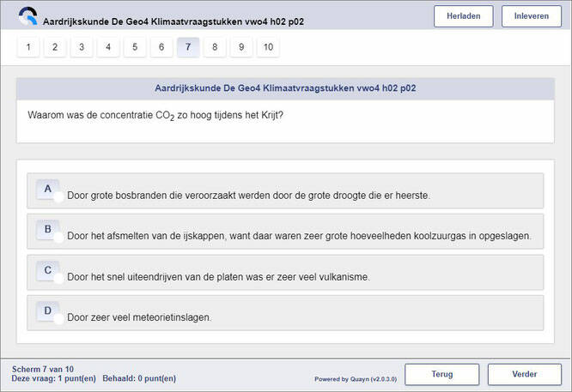Choose answer C radio button
The width and height of the screenshot is (572, 392).
(58, 278)
